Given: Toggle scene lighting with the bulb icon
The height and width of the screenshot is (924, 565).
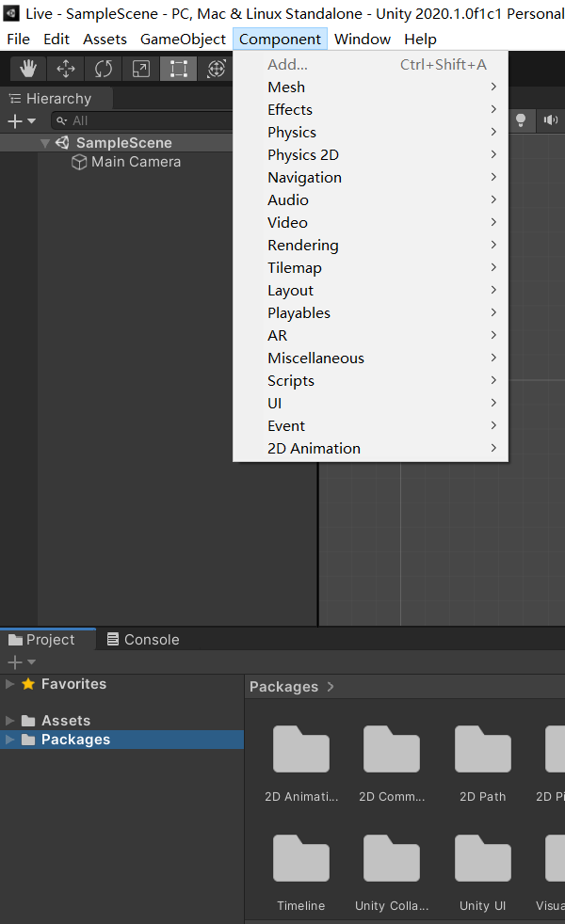Looking at the screenshot, I should 520,120.
